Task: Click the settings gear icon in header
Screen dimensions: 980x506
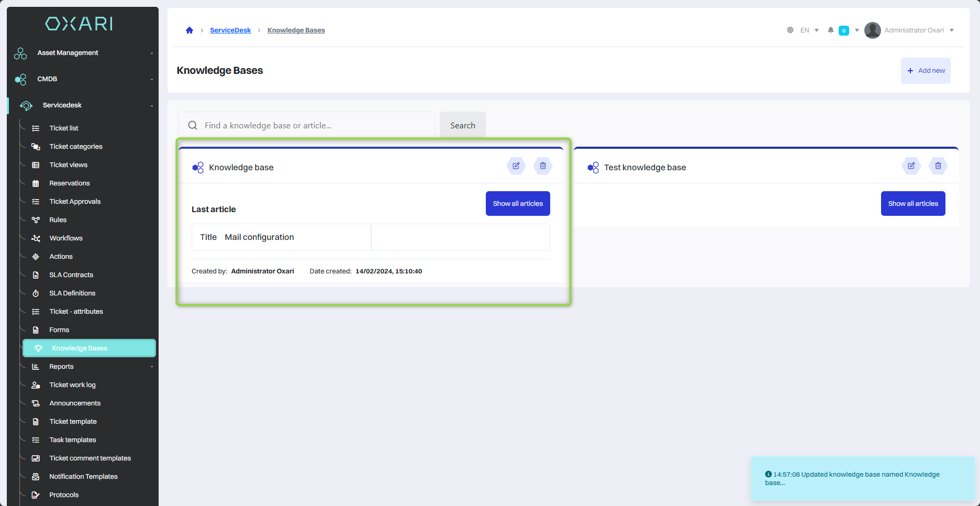Action: [x=790, y=30]
